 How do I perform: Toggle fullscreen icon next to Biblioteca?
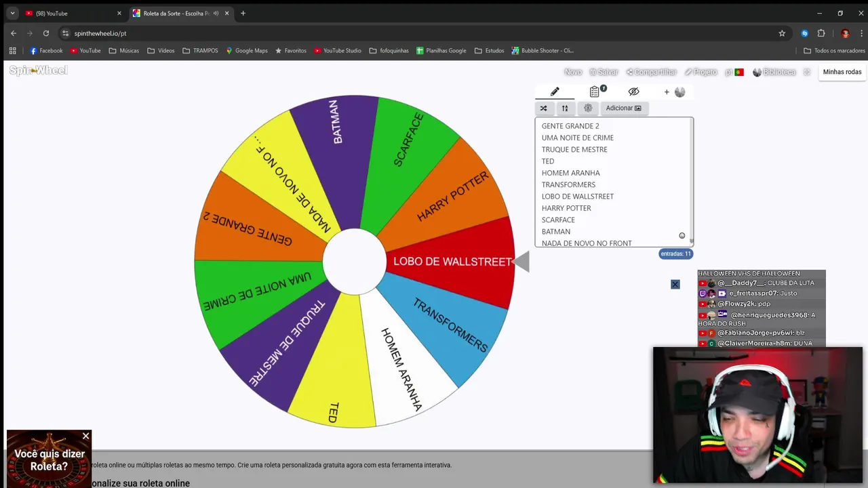point(807,72)
